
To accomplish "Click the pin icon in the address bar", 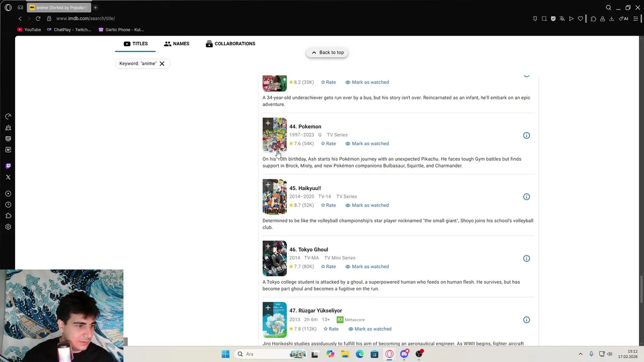I will tap(535, 19).
